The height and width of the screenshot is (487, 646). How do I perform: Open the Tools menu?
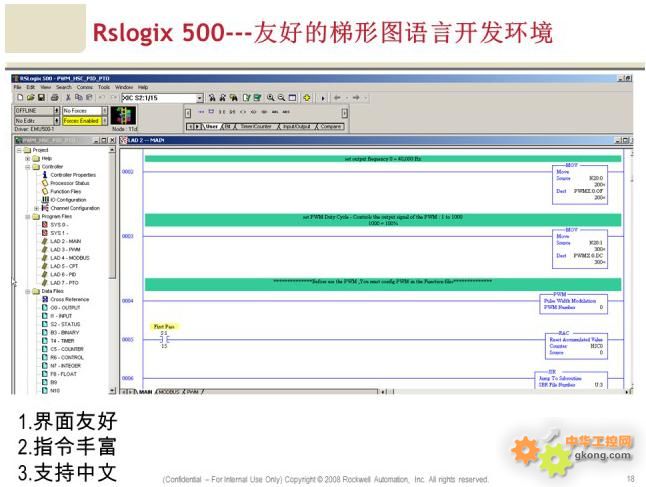tap(104, 87)
